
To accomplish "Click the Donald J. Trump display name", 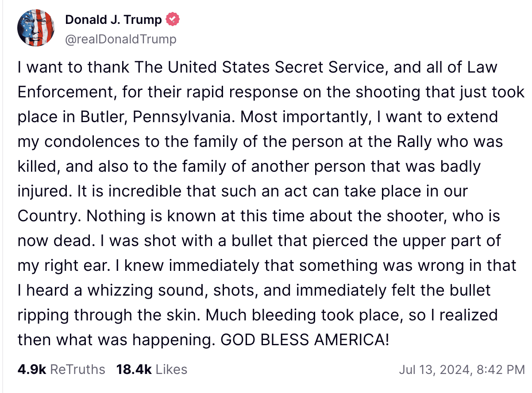I will tap(114, 20).
